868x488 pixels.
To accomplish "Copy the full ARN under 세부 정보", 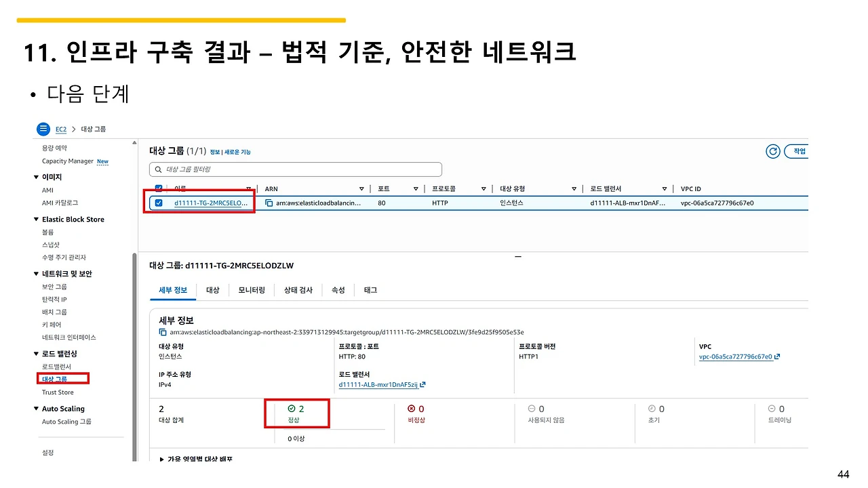I will click(163, 332).
